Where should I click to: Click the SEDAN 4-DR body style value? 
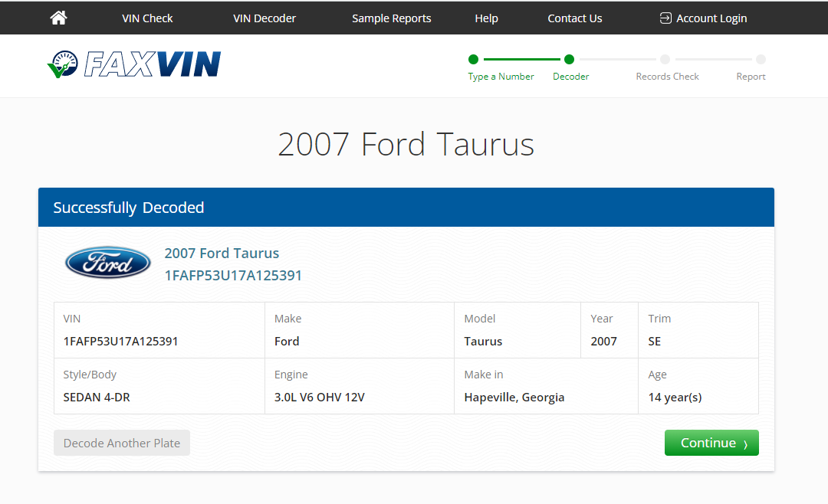pyautogui.click(x=97, y=398)
